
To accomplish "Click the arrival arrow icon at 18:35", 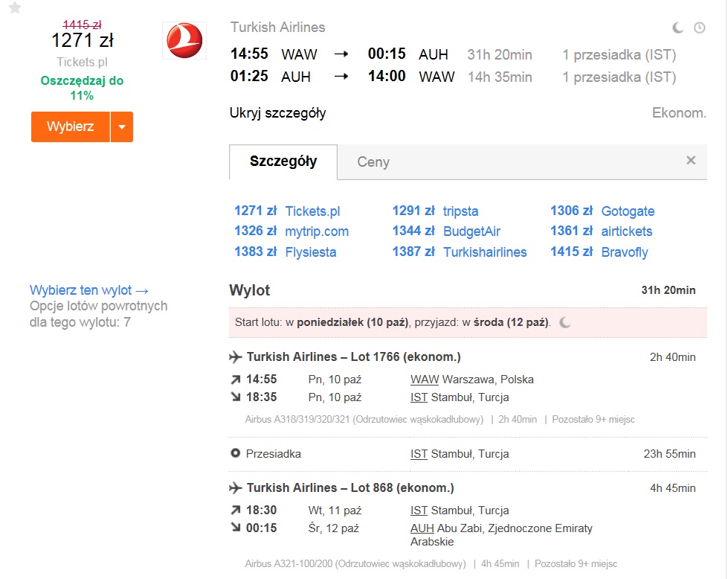I will click(x=236, y=397).
